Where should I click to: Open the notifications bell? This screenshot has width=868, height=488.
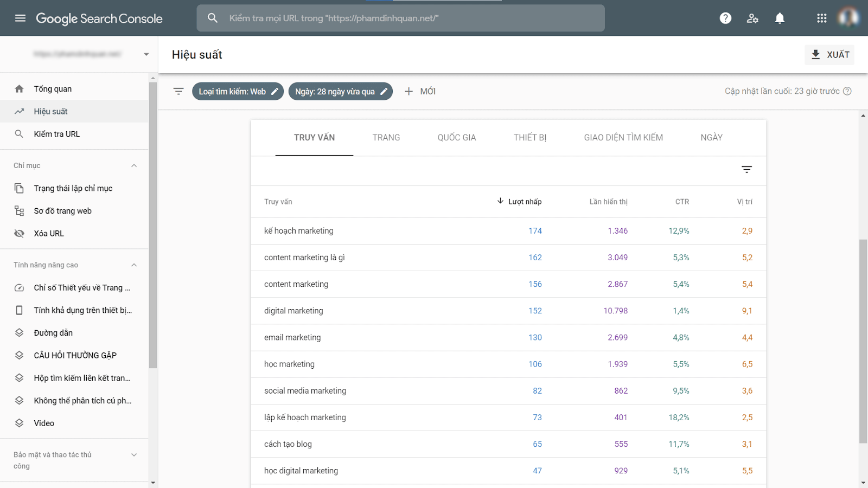click(780, 18)
